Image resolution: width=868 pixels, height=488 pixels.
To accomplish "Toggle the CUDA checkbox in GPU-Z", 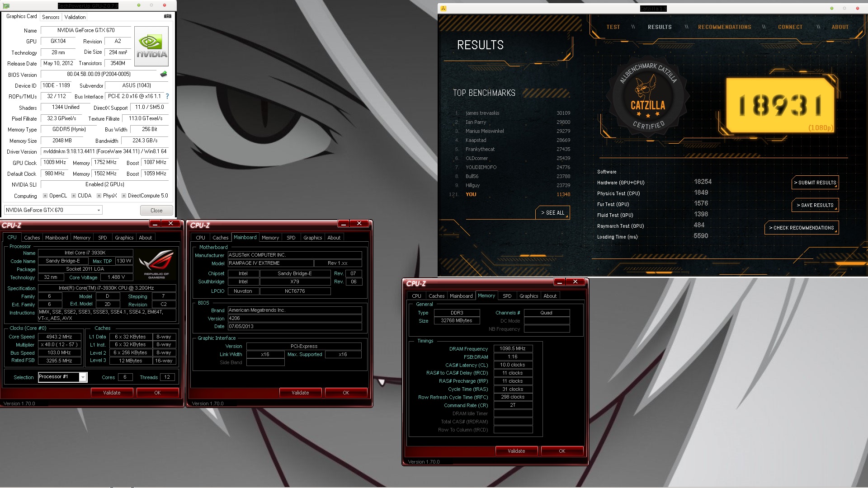I will tap(74, 196).
